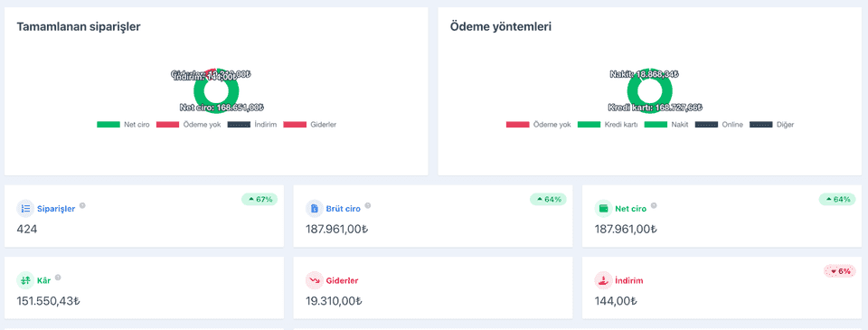Toggle Kredi kartı legend in payment chart
868x330 pixels.
coord(608,125)
